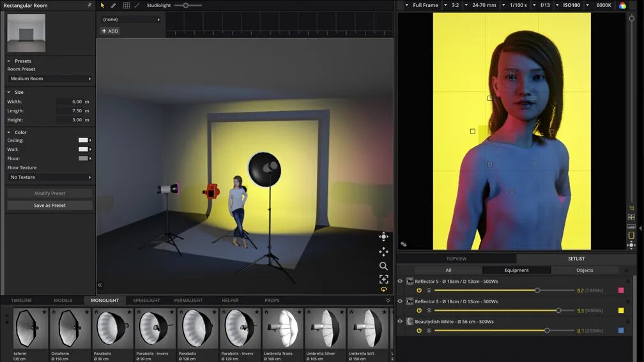Switch to the PROPS tab

click(x=272, y=301)
